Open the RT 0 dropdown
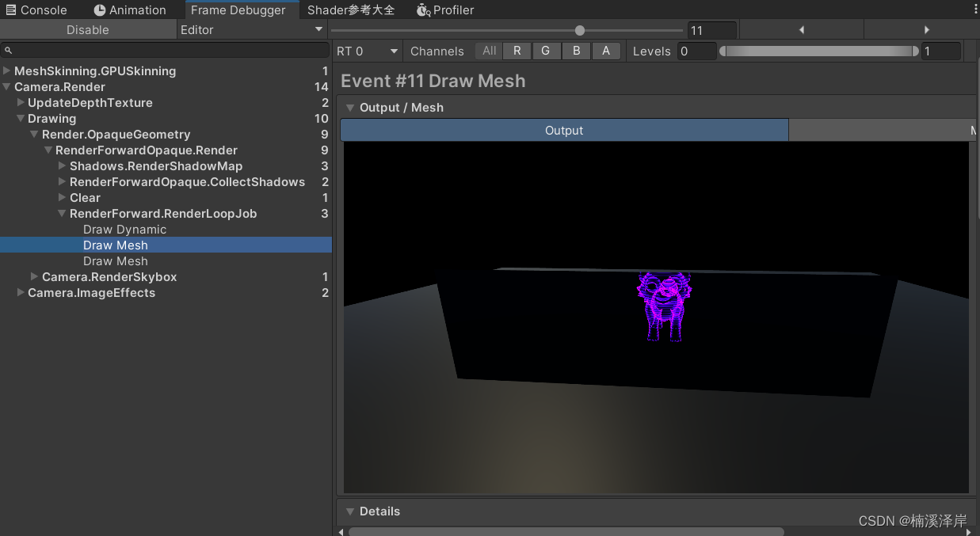This screenshot has height=536, width=980. pos(367,50)
